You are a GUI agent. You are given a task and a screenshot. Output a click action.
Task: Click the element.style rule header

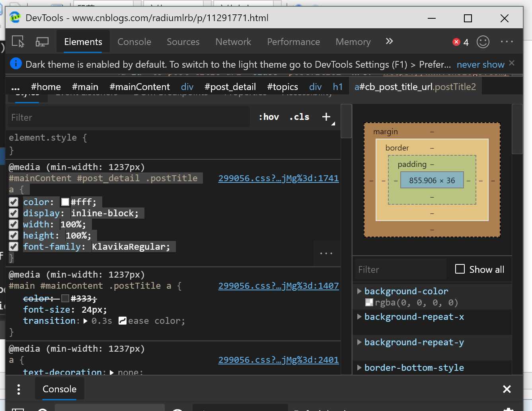pyautogui.click(x=48, y=138)
